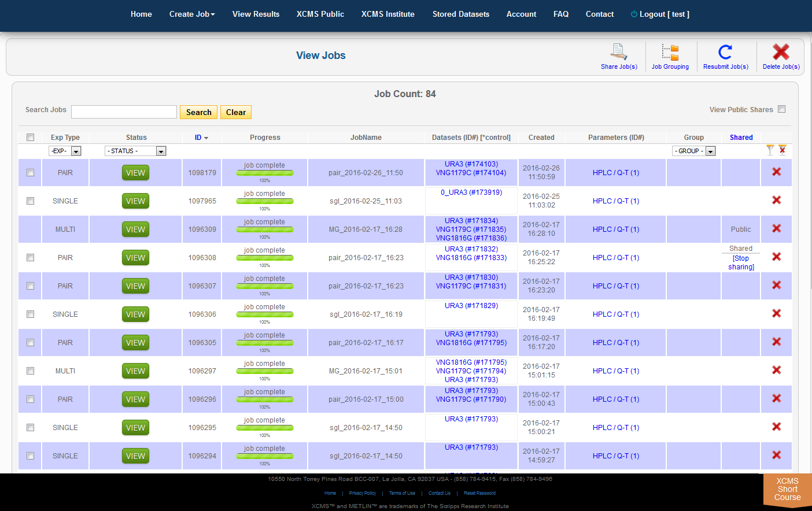Go to the Home menu item

point(141,14)
